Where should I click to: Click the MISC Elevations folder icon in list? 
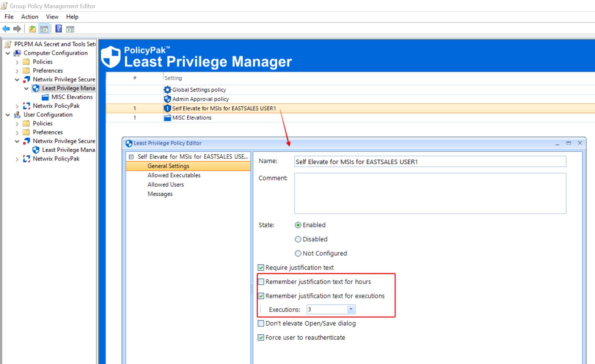click(x=167, y=118)
